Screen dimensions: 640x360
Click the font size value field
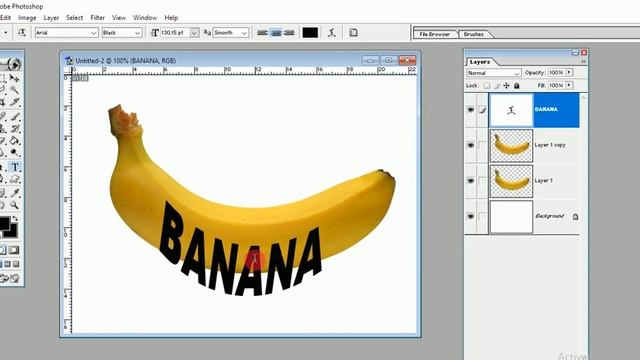coord(175,33)
